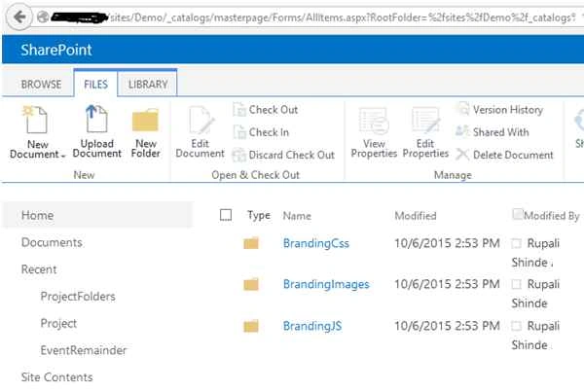
Task: Sort by the Modified column header
Action: [416, 216]
